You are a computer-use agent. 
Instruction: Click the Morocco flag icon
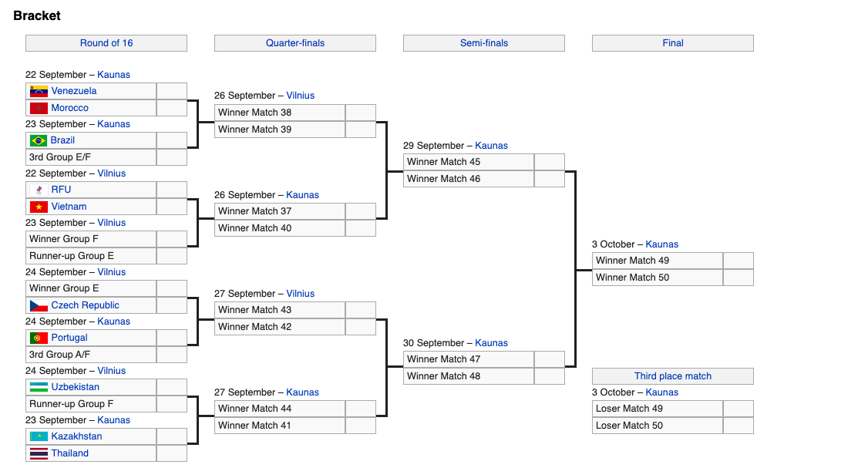tap(39, 108)
